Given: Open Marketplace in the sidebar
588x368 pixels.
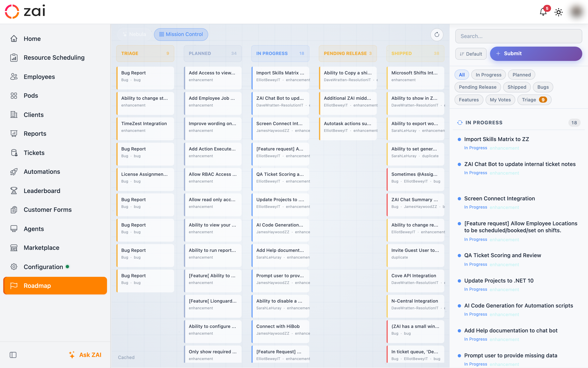Looking at the screenshot, I should pos(55,248).
